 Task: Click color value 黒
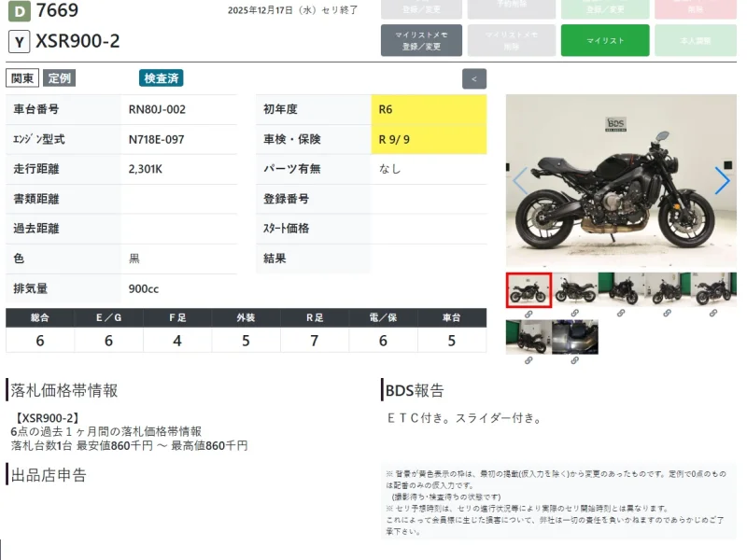tap(134, 259)
